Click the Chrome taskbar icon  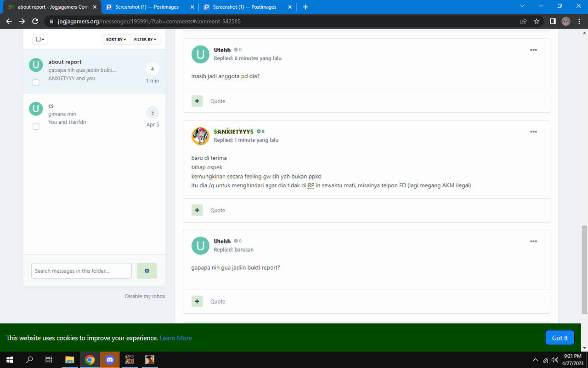[90, 360]
